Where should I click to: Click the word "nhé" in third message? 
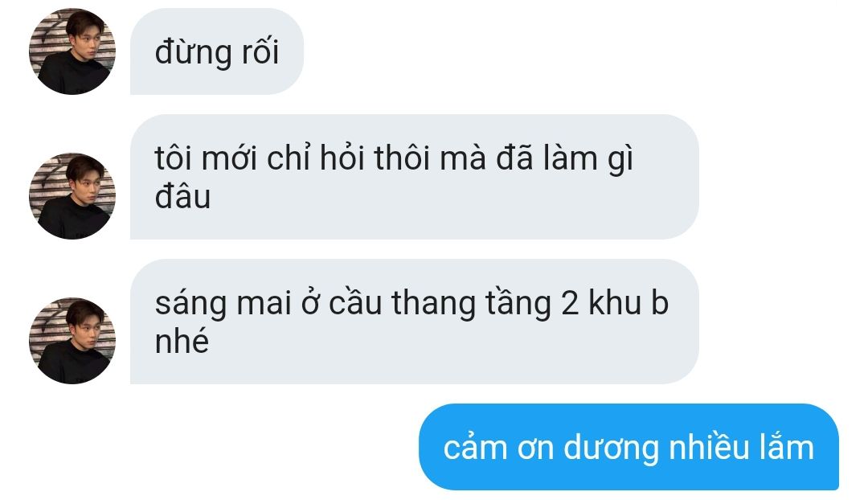(182, 341)
